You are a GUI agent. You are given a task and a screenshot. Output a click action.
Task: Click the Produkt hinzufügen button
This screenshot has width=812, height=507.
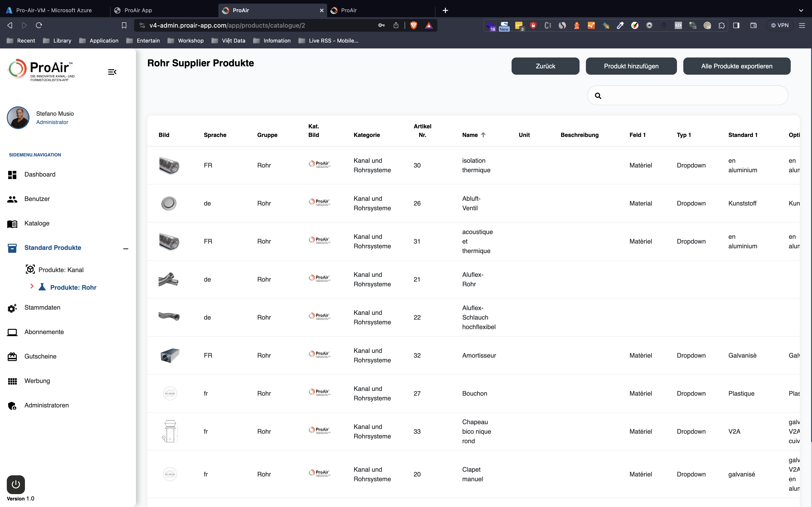[x=631, y=66]
